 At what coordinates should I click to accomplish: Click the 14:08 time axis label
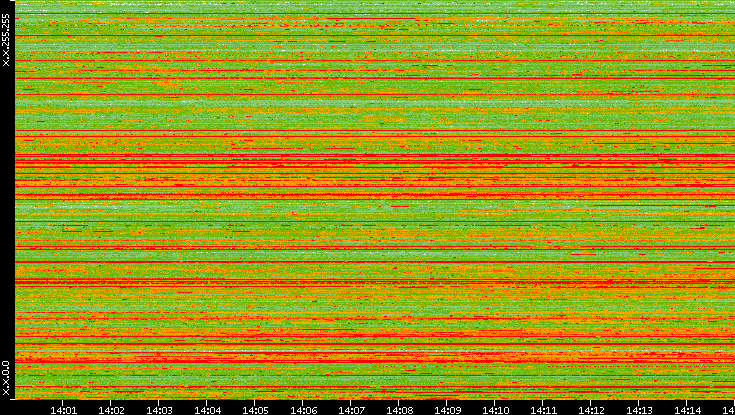[x=399, y=410]
